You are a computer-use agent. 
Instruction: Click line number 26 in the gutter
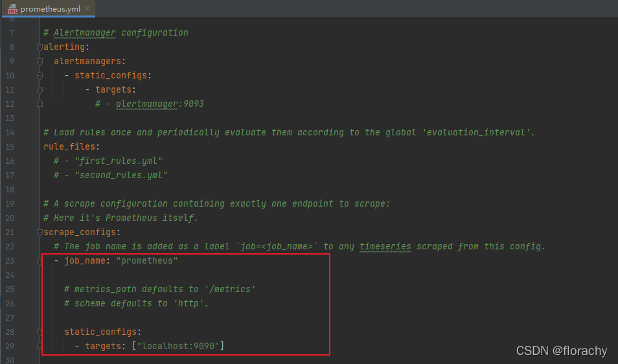[x=10, y=303]
